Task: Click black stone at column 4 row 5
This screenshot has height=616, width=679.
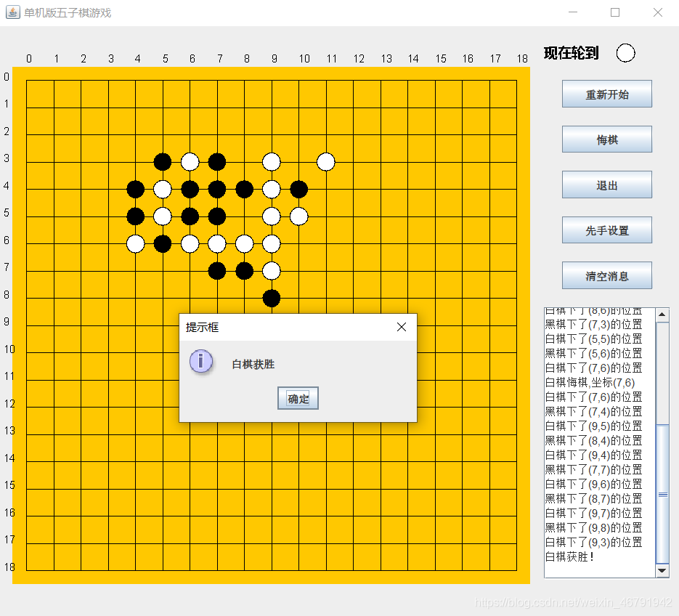Action: click(136, 216)
